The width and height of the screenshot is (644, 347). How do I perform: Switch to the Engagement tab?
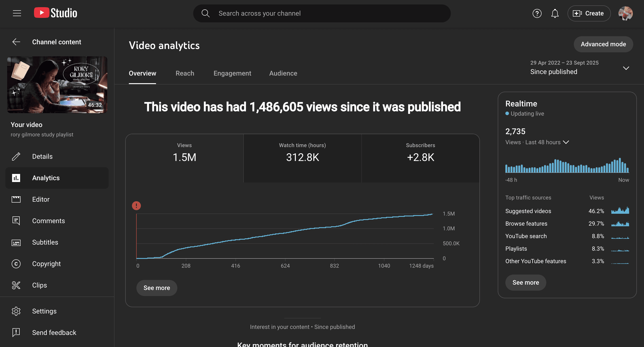[x=232, y=73]
